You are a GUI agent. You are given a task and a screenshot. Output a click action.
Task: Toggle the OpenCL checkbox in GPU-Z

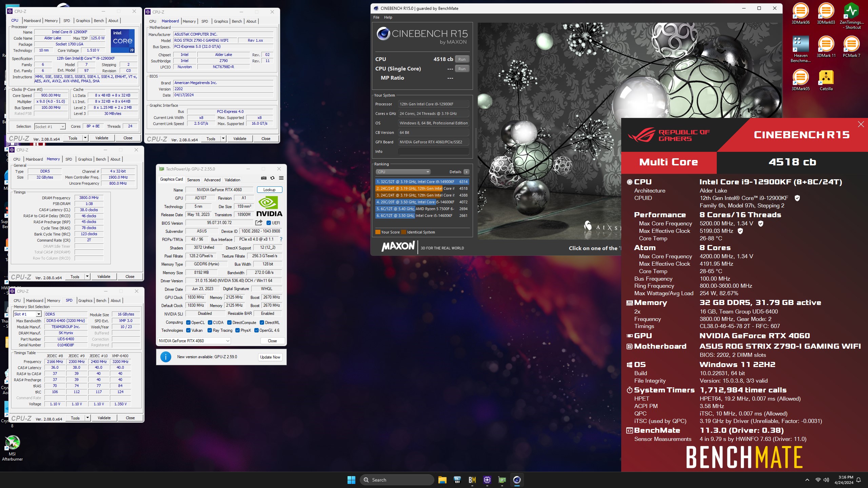188,323
